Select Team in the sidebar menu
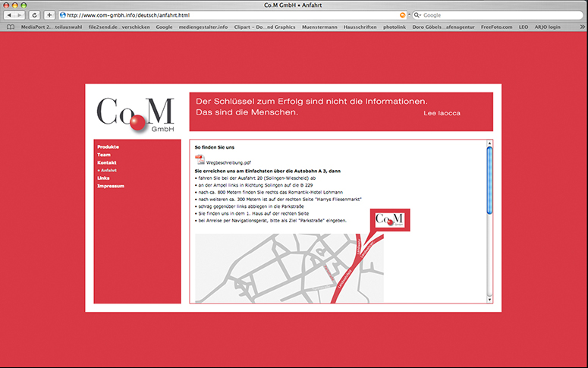 [x=104, y=155]
